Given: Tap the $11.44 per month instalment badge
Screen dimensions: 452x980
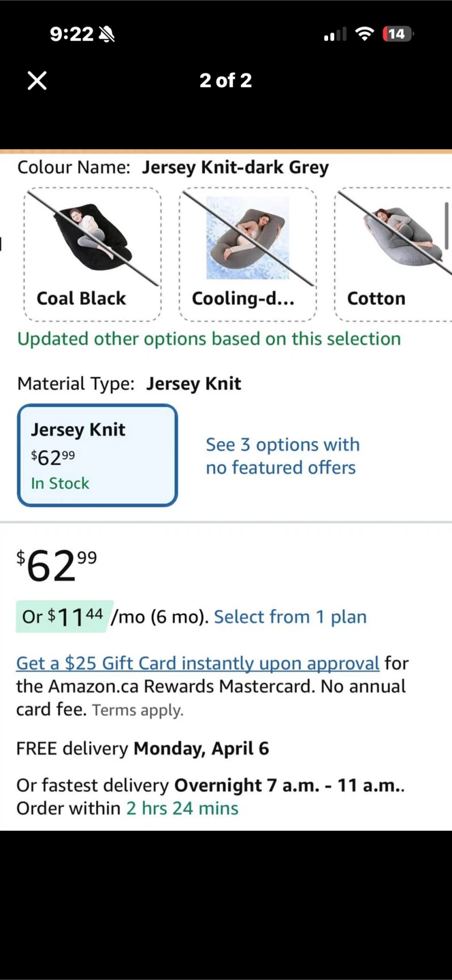Looking at the screenshot, I should (61, 617).
